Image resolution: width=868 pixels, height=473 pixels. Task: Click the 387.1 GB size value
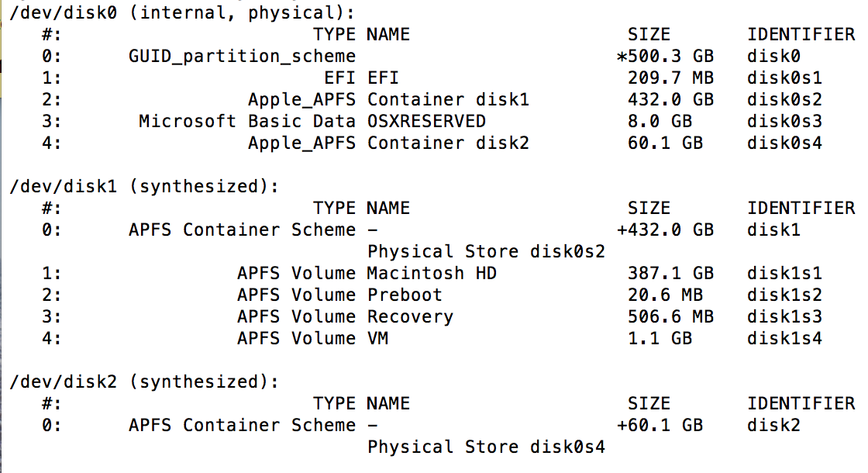click(x=670, y=273)
